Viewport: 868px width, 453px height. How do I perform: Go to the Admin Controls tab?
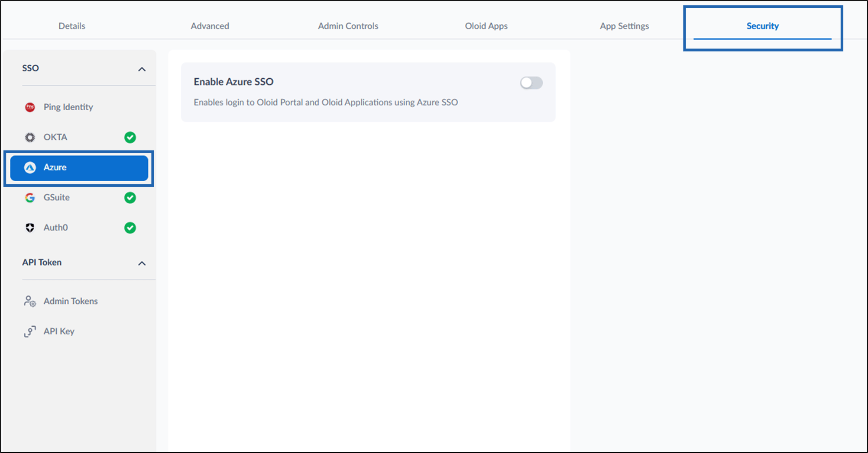[x=348, y=26]
